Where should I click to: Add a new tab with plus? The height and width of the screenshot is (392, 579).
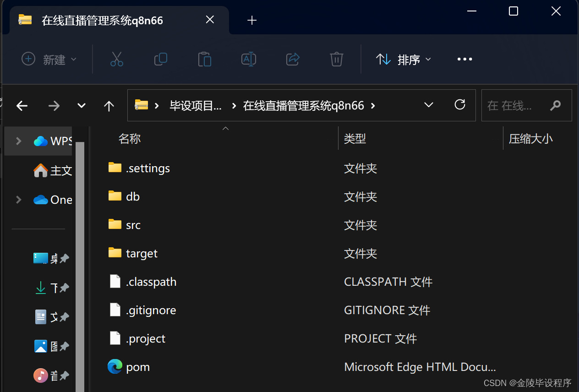252,20
